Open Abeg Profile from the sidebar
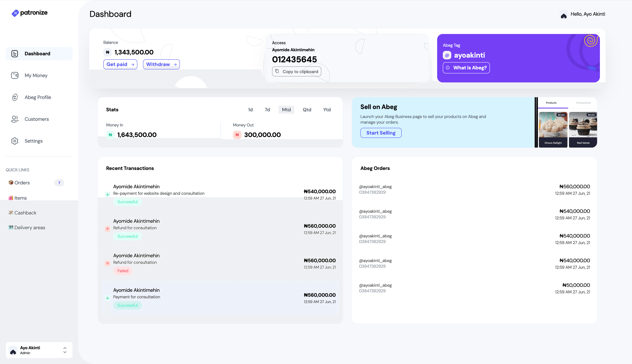This screenshot has width=632, height=364. [39, 97]
